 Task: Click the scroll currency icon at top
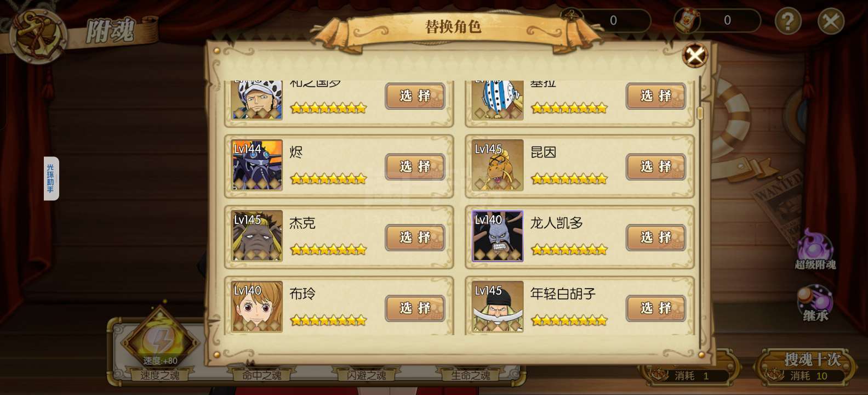(687, 21)
